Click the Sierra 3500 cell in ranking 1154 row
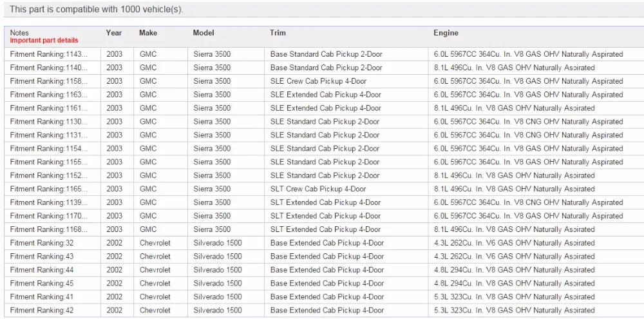 (226, 148)
